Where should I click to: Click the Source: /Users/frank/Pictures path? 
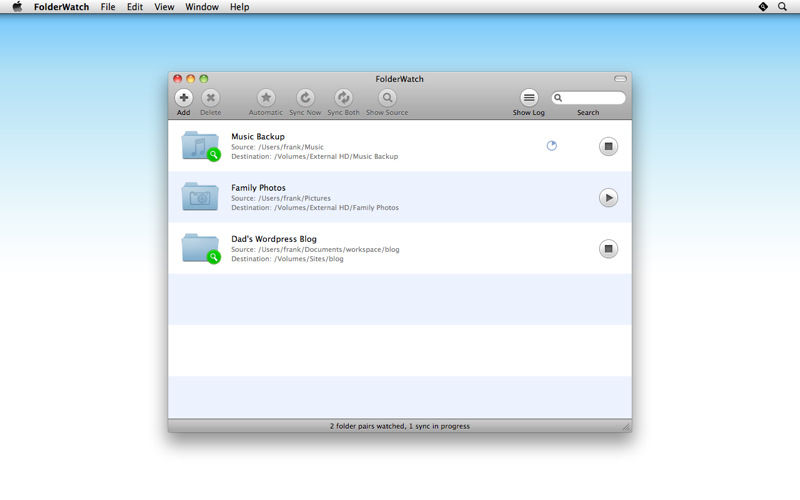pyautogui.click(x=281, y=198)
